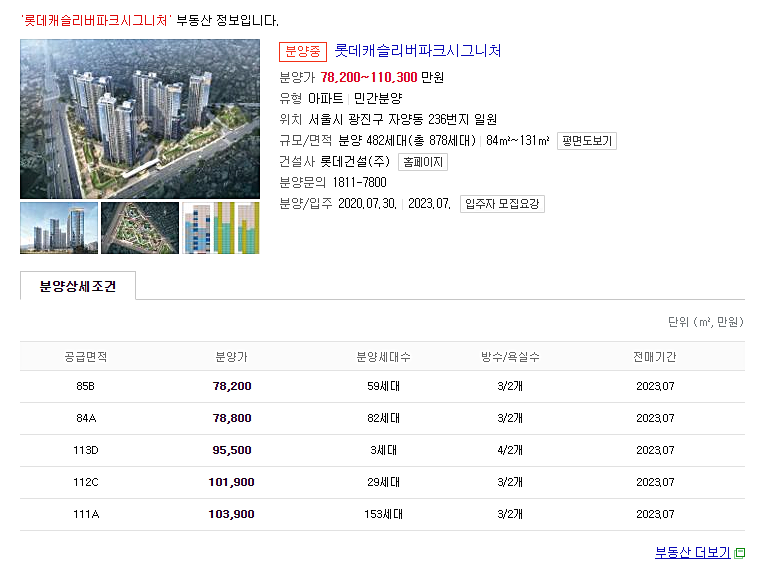Click the 101,900 price value

pos(231,482)
